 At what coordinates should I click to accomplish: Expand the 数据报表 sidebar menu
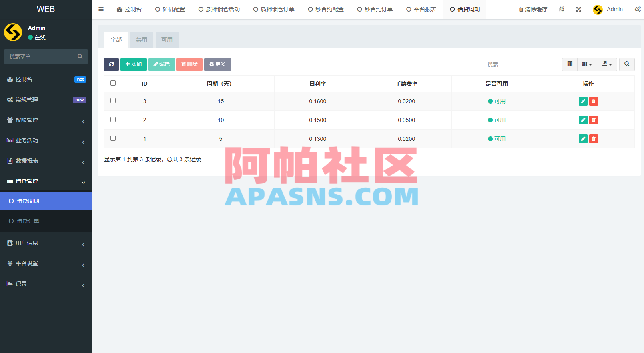click(x=46, y=161)
